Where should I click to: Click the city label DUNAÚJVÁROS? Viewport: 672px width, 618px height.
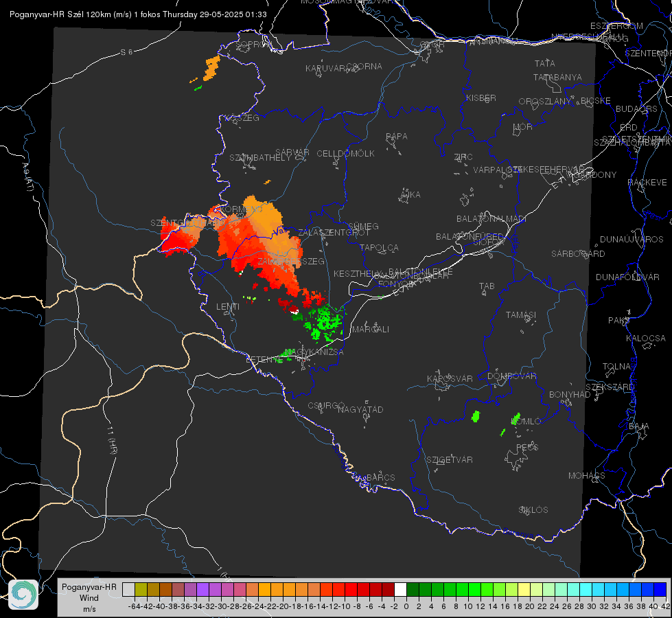coord(632,240)
